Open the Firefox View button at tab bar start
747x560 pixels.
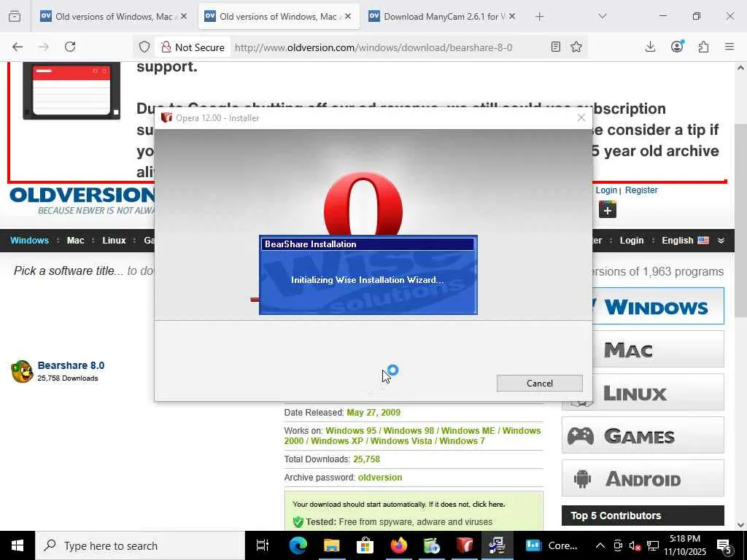click(15, 16)
